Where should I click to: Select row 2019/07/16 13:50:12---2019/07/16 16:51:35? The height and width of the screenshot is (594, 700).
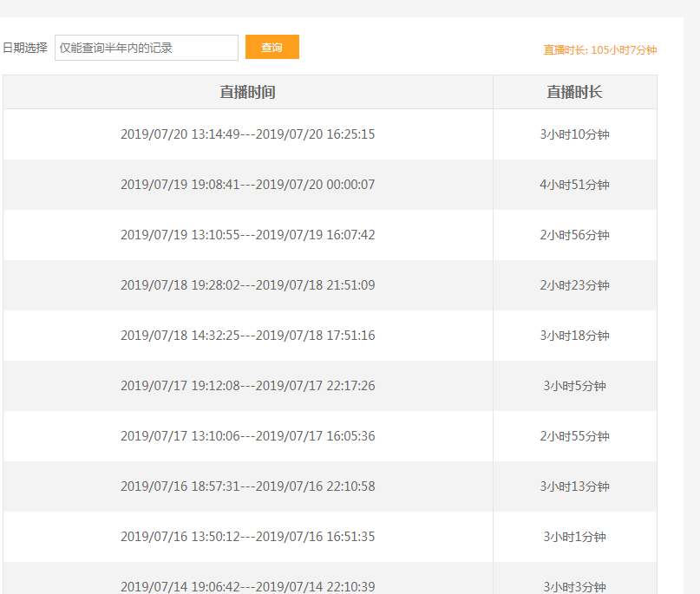(x=330, y=537)
